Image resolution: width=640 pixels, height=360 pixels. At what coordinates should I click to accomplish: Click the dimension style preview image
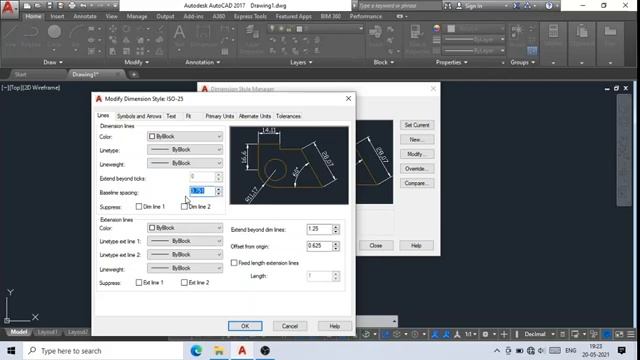[x=289, y=165]
